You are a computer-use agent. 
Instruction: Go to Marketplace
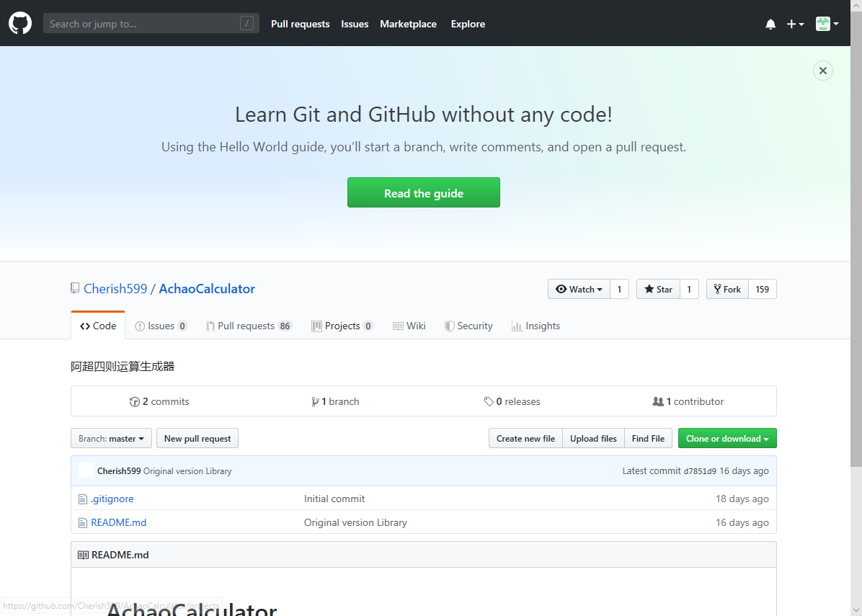click(408, 24)
